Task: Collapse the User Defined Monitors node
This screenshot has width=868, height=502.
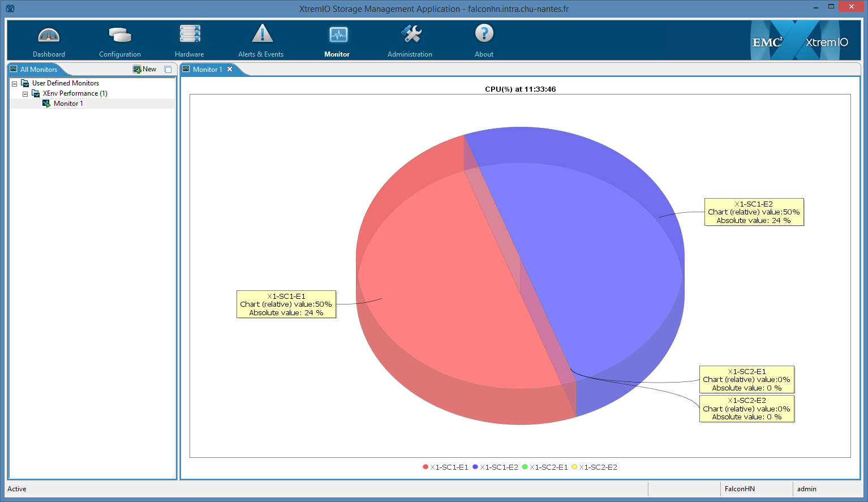Action: click(x=15, y=84)
